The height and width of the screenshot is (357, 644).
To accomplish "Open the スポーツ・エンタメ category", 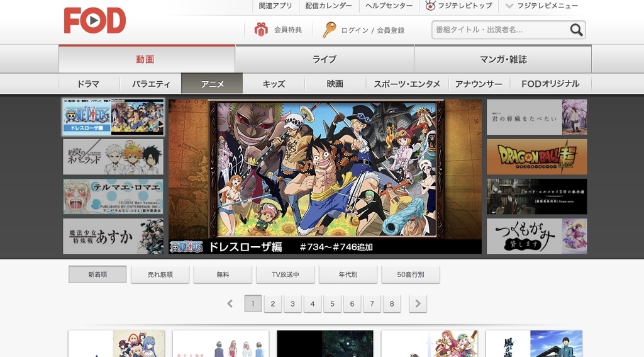I will pos(407,84).
